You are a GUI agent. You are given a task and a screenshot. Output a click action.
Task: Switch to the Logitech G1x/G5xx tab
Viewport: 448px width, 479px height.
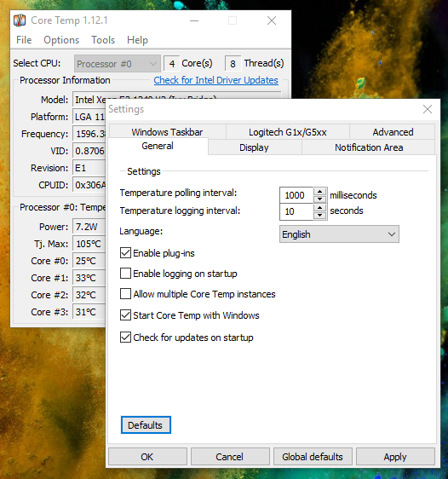pos(288,132)
